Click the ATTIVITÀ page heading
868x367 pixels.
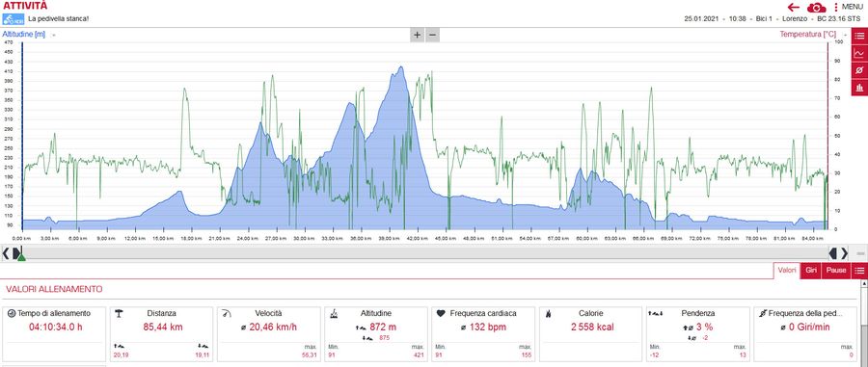coord(25,6)
